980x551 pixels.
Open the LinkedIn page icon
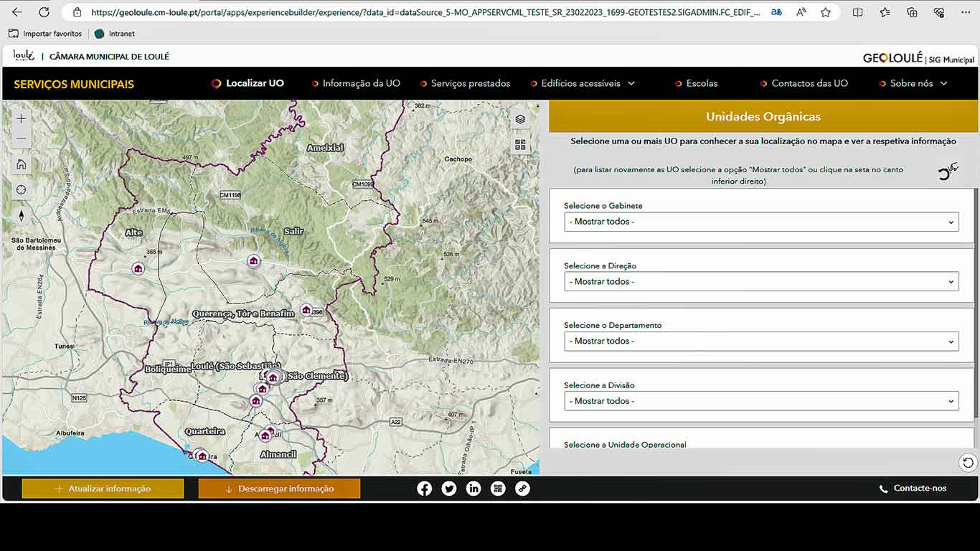[x=473, y=489]
